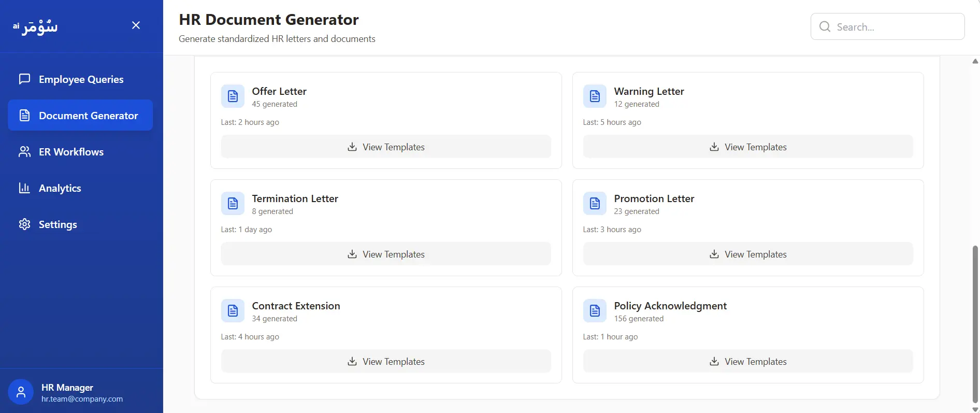Click the Document Generator file icon

(x=24, y=115)
